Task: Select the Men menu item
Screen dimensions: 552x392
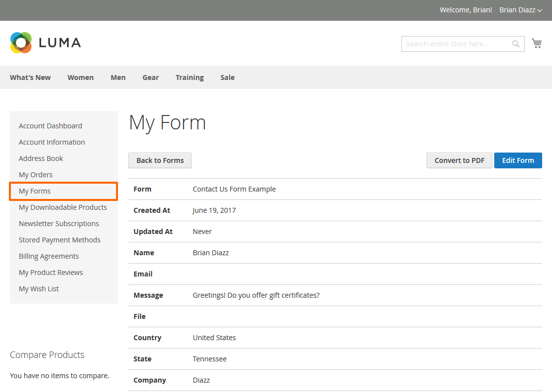Action: click(x=118, y=78)
